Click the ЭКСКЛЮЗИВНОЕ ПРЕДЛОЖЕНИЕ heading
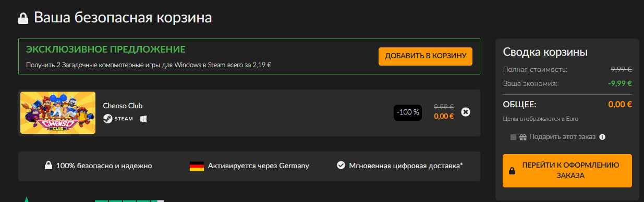Screen dimensions: 644x202 click(x=106, y=49)
